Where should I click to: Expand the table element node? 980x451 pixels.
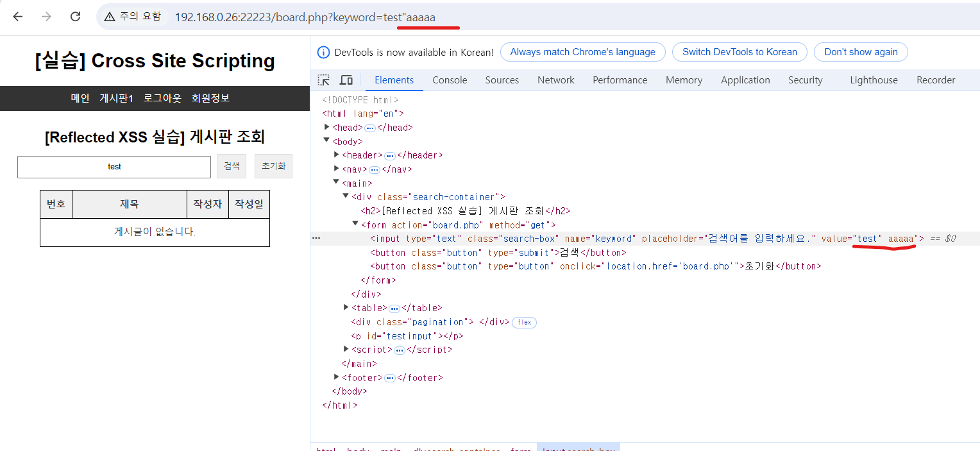[x=346, y=307]
